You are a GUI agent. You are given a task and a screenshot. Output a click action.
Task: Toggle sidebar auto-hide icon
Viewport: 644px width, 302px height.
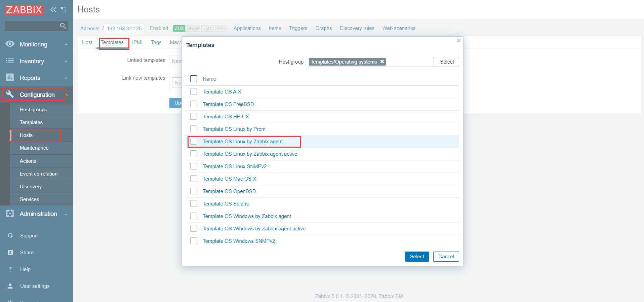tap(63, 9)
